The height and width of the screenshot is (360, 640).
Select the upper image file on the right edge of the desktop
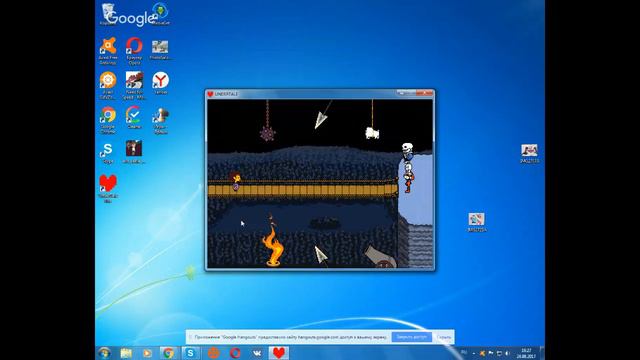(x=529, y=153)
